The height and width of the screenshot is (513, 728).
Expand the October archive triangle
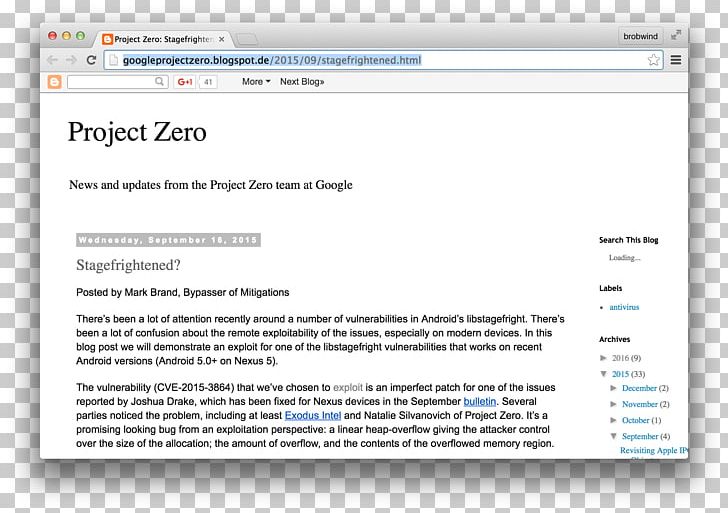pos(615,421)
